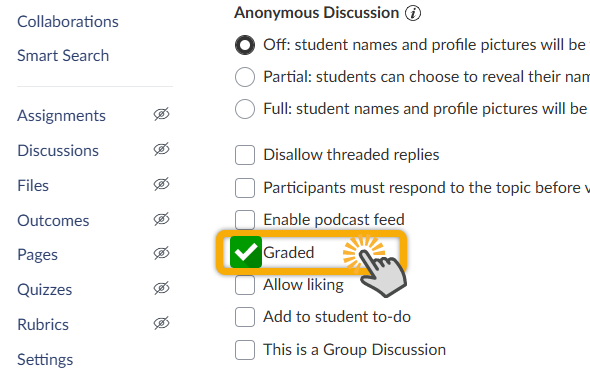The width and height of the screenshot is (590, 371).
Task: Click hidden-eye icon beside Discussions
Action: [161, 149]
